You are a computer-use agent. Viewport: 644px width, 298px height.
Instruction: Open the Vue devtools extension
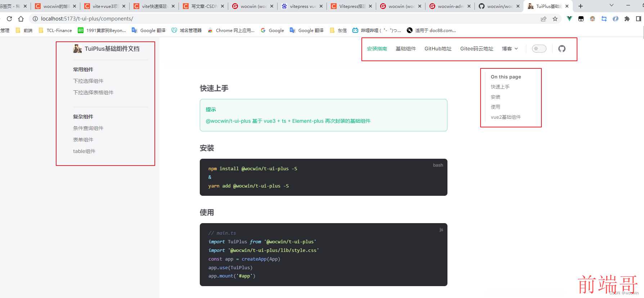[569, 19]
